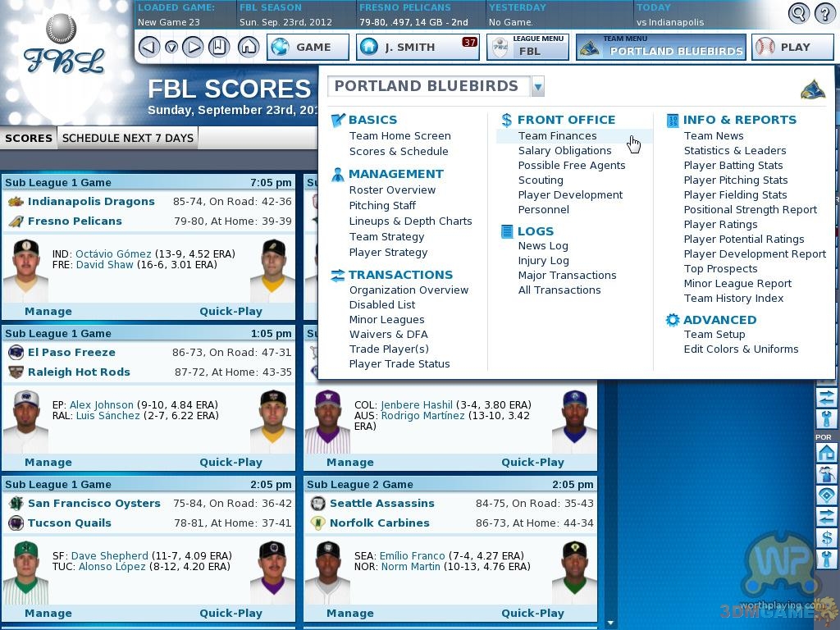Select Team Finances from Front Office menu
This screenshot has width=840, height=630.
(557, 136)
